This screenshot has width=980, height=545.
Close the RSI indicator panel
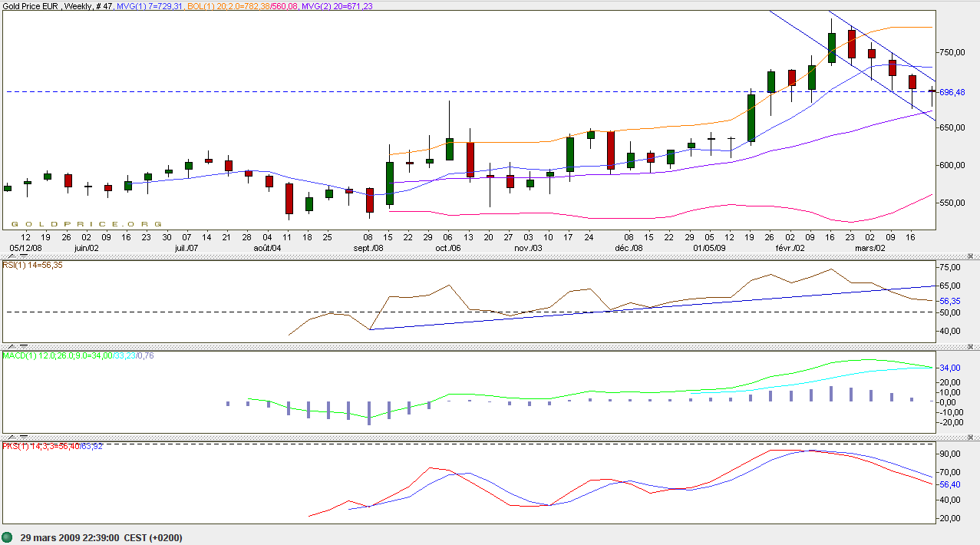pos(970,256)
